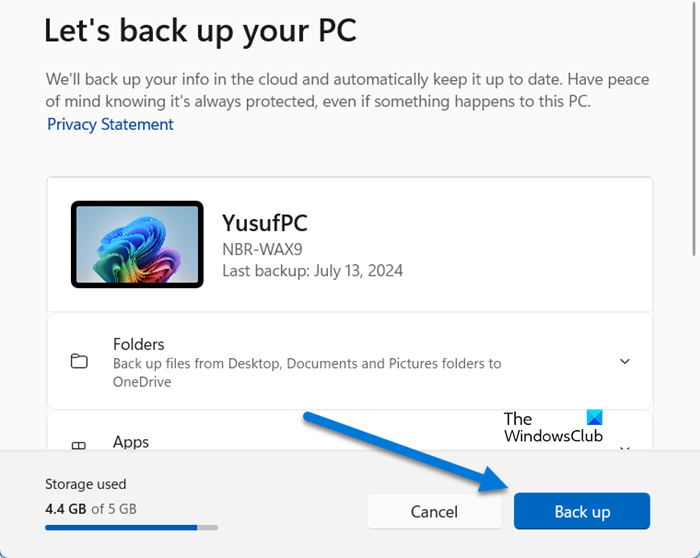Click the Storage used label
The width and height of the screenshot is (700, 558).
86,484
